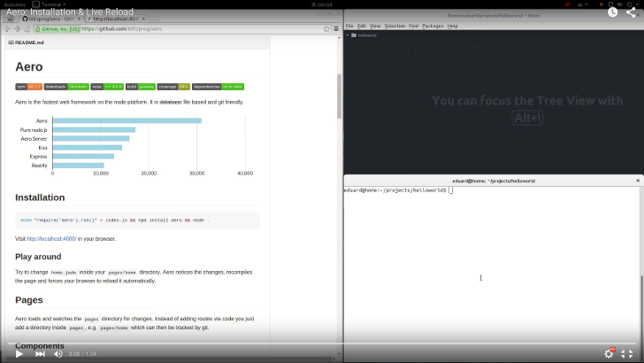
Task: Click the node version badge
Action: [107, 87]
